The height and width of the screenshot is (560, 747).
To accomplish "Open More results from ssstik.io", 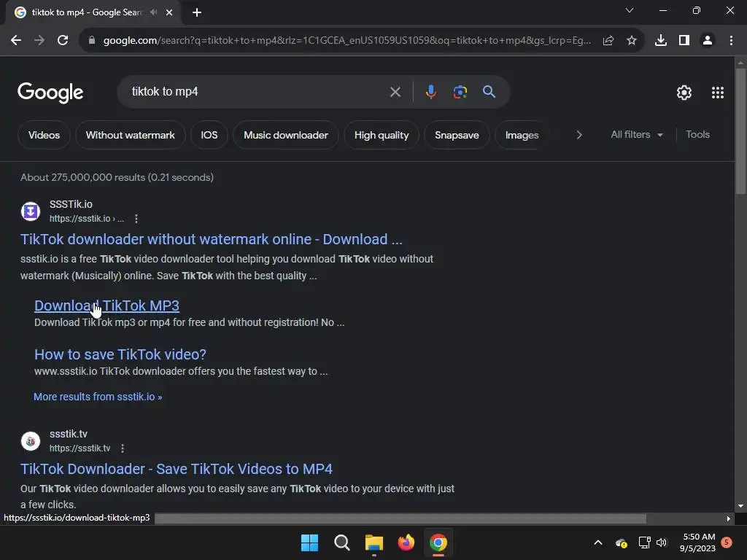I will coord(98,397).
